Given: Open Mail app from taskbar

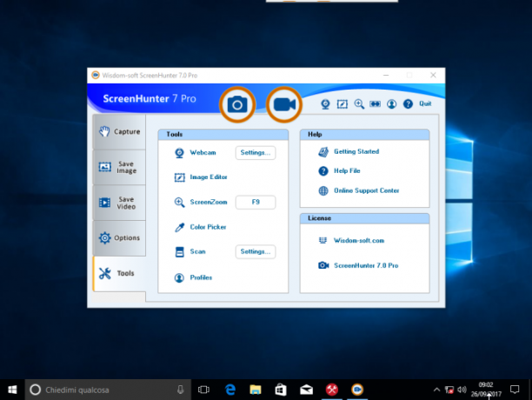Looking at the screenshot, I should 306,390.
